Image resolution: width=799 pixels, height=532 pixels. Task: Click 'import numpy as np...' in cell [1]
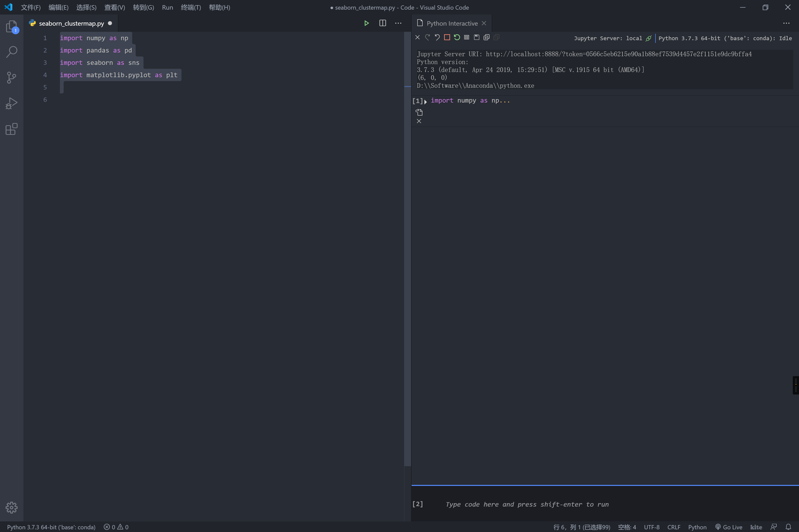(x=470, y=100)
